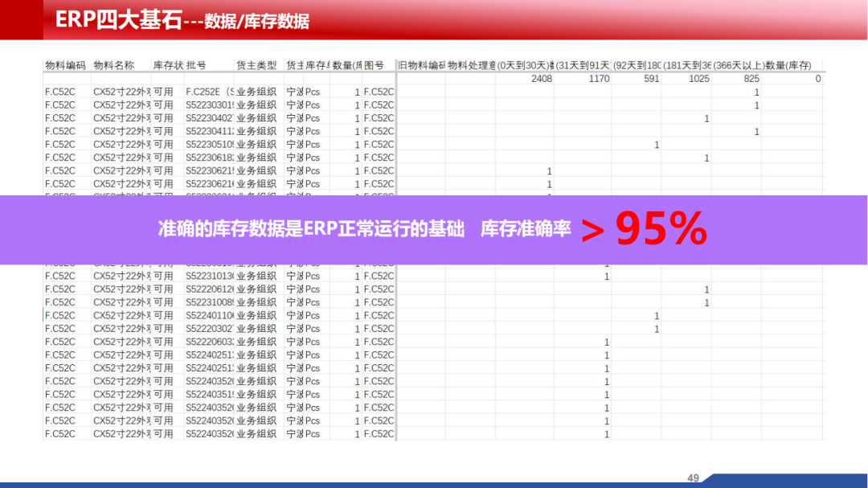Click the 旧物料编码 column header

(421, 65)
